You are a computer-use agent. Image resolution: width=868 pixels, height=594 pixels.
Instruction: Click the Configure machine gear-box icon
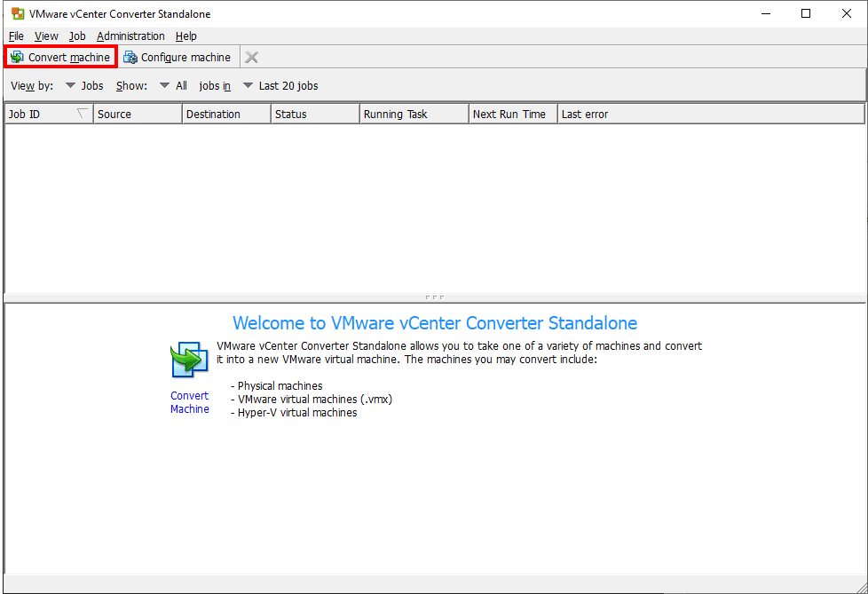pyautogui.click(x=131, y=56)
